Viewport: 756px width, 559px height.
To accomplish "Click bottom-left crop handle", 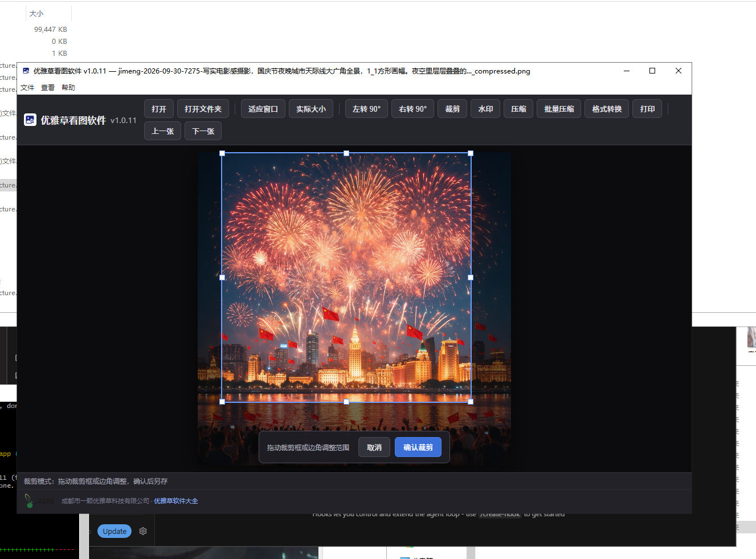I will [222, 402].
